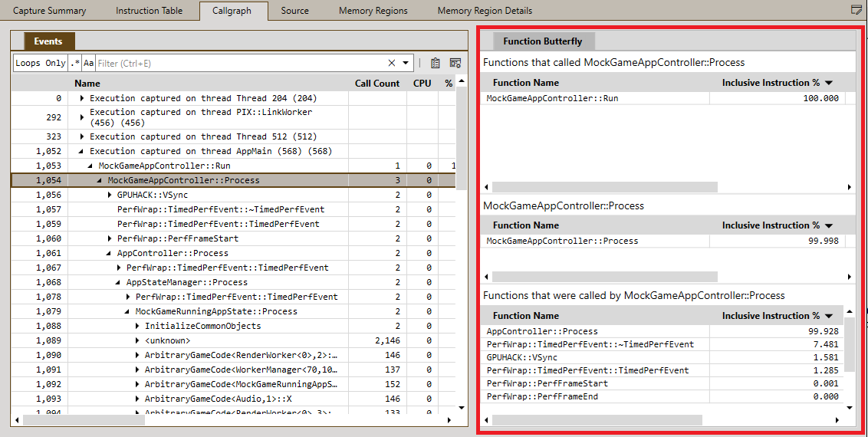Collapse MockGameRunningAppState::Process node
This screenshot has height=437, width=868.
127,312
